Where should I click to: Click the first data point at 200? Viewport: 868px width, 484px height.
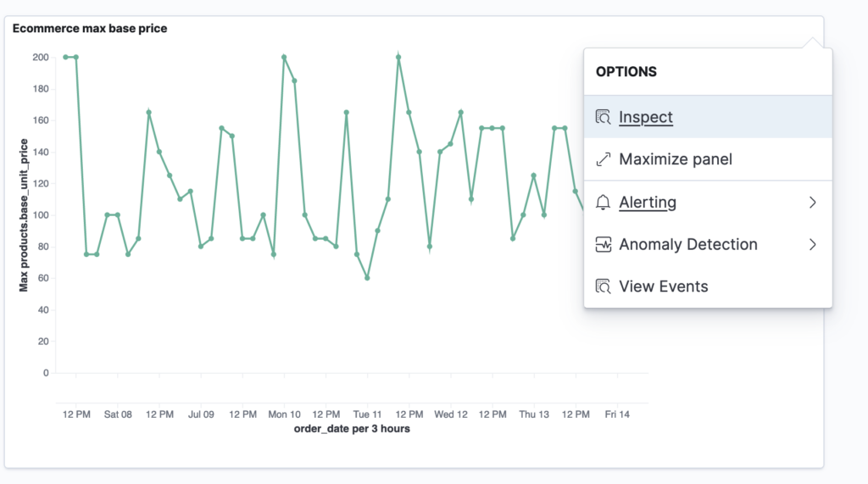tap(65, 57)
